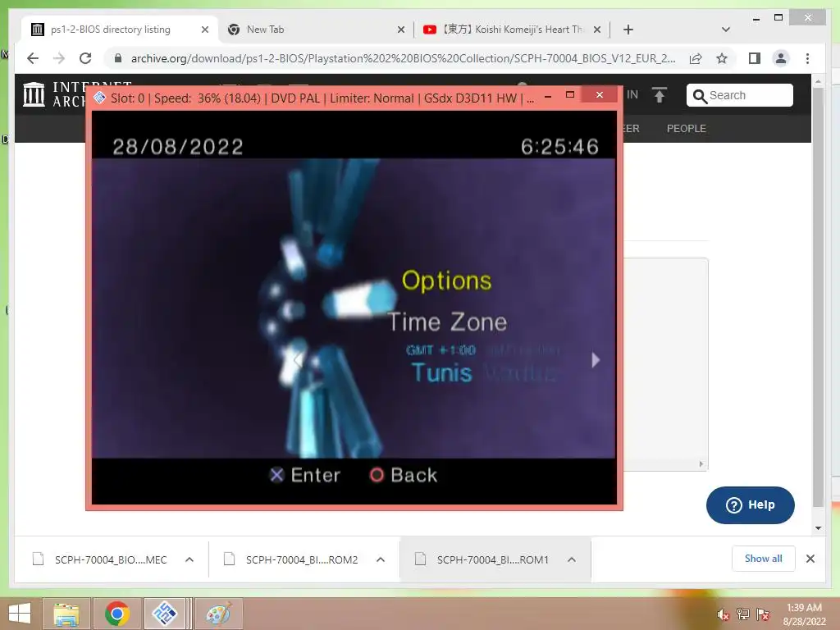The width and height of the screenshot is (840, 630).
Task: Switch to Koishi Komeiji YouTube tab
Action: pos(513,30)
